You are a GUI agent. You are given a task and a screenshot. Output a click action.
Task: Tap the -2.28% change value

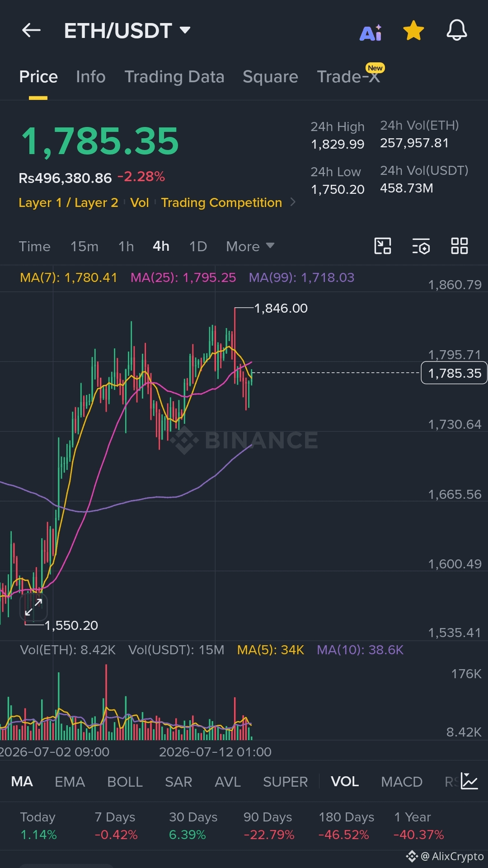pos(141,177)
